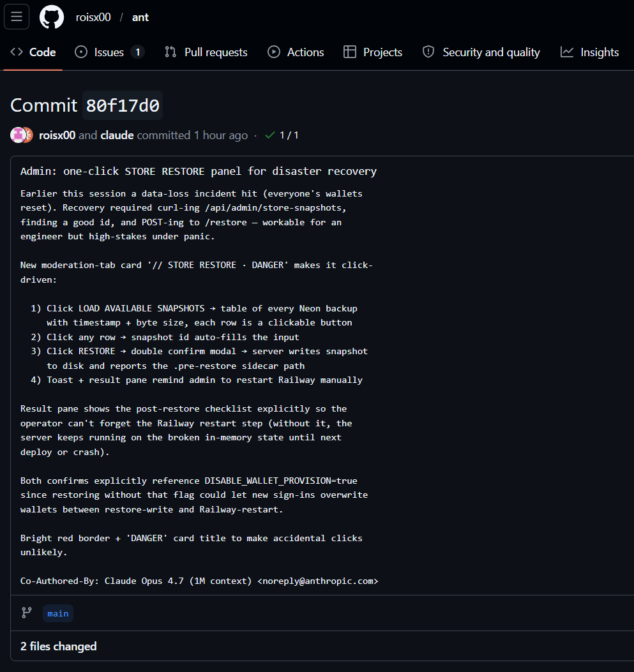
Task: Click the Issues count badge showing 1
Action: tap(138, 52)
